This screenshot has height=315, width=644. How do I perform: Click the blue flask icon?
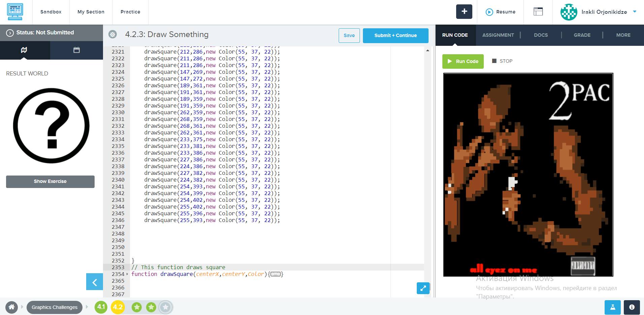613,307
